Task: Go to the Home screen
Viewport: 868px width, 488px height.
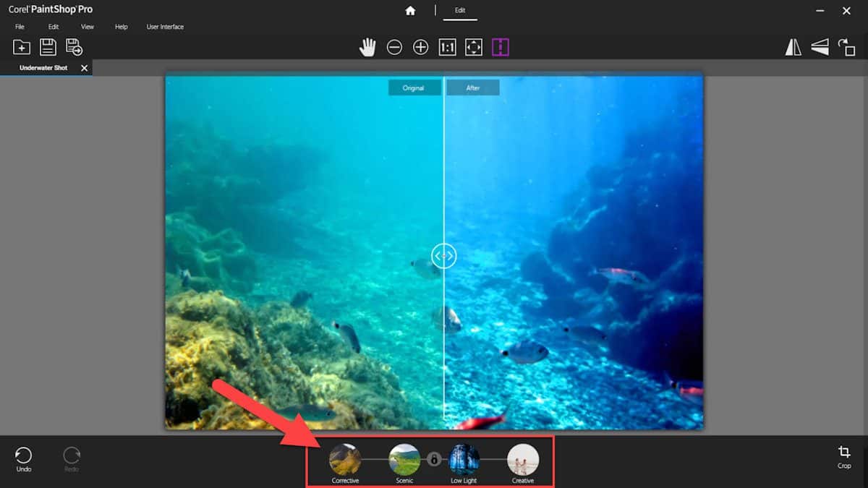Action: [x=410, y=11]
